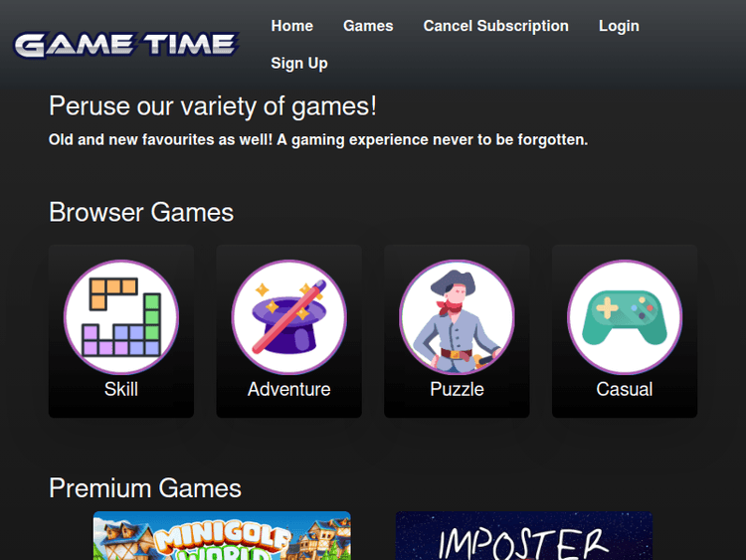
Task: Click the Game Time logo
Action: (126, 45)
